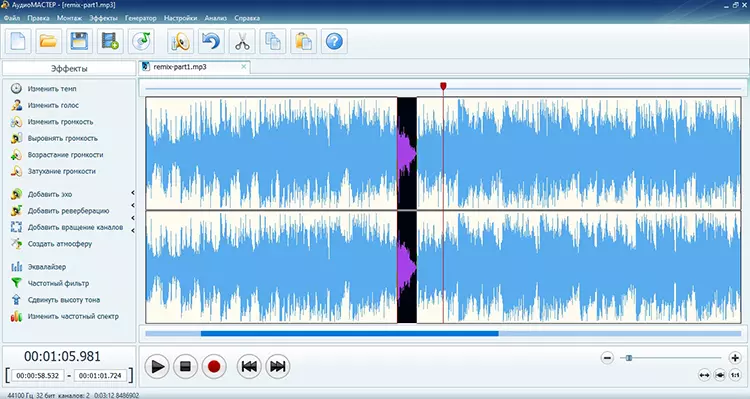Undo the last action with the blue arrow
The width and height of the screenshot is (750, 399).
[x=211, y=42]
